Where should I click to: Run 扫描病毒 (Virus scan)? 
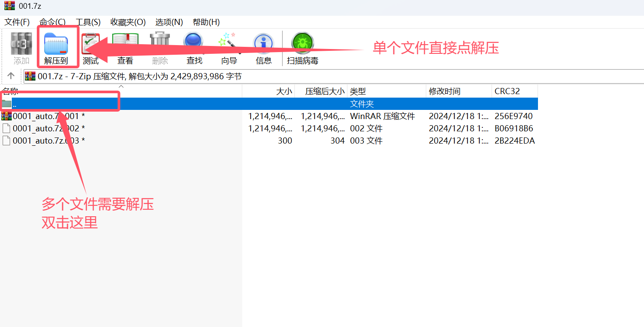[302, 46]
